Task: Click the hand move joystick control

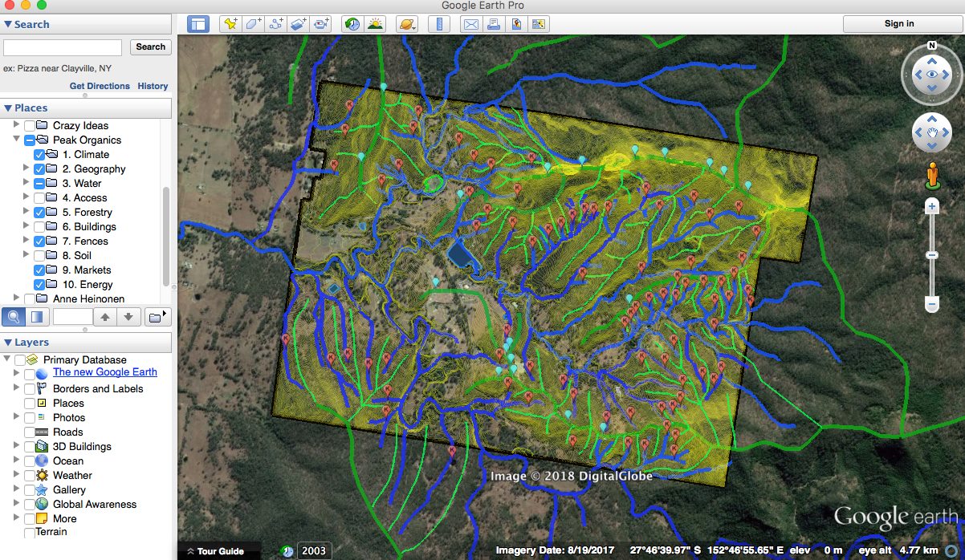Action: (932, 133)
